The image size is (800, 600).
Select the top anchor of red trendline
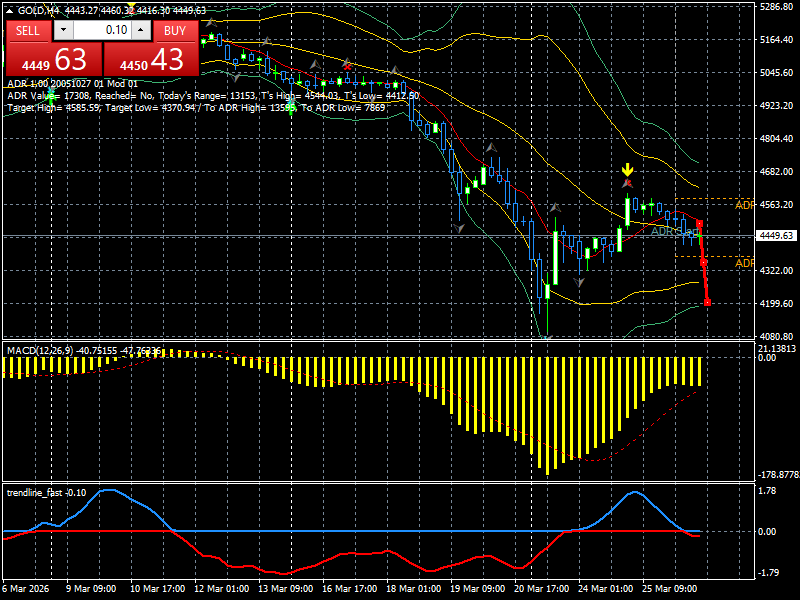pos(699,223)
